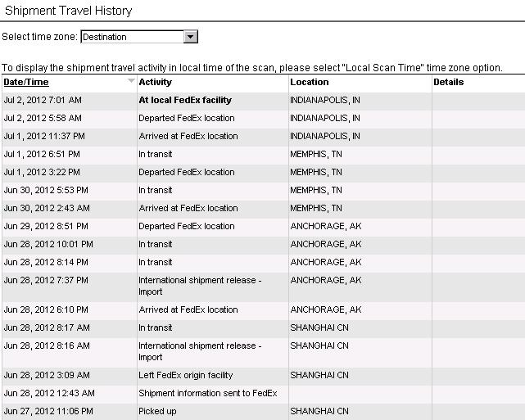Screen dimensions: 525x420
Task: Select the Jun 28 8:17 AM Shanghai row
Action: pos(264,327)
